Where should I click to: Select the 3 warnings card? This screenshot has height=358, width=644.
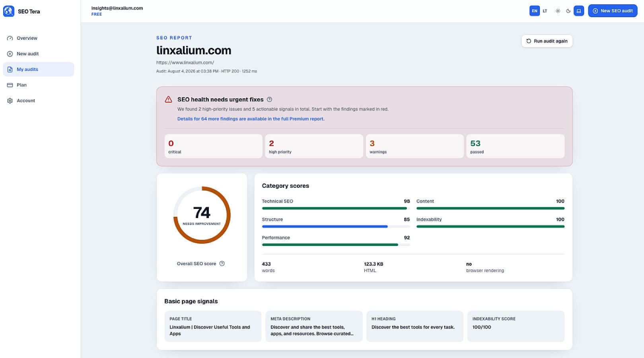[415, 146]
